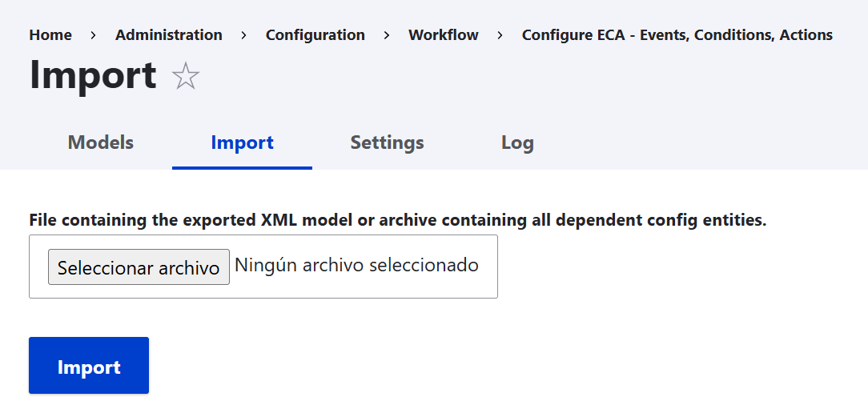This screenshot has width=868, height=409.
Task: Open the Log tab
Action: coord(517,142)
